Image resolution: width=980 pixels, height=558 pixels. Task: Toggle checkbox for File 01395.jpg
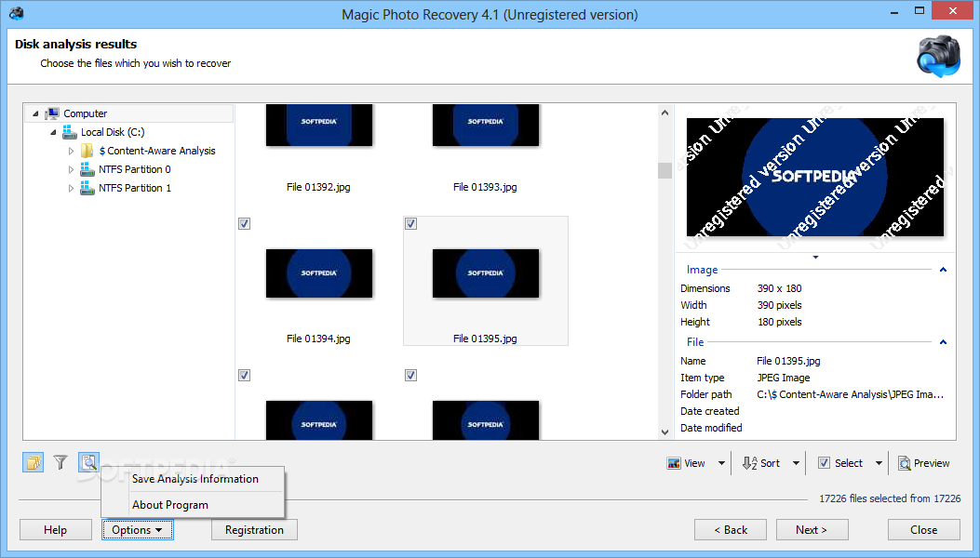click(x=410, y=224)
